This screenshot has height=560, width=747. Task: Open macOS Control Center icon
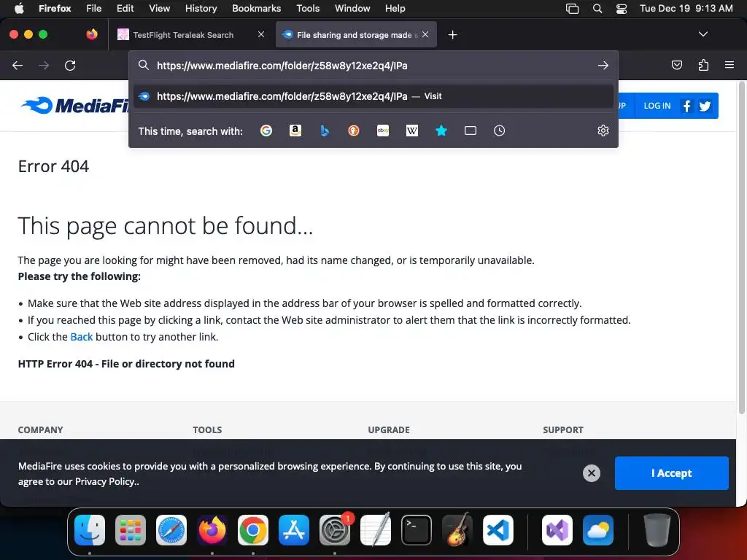pyautogui.click(x=622, y=9)
